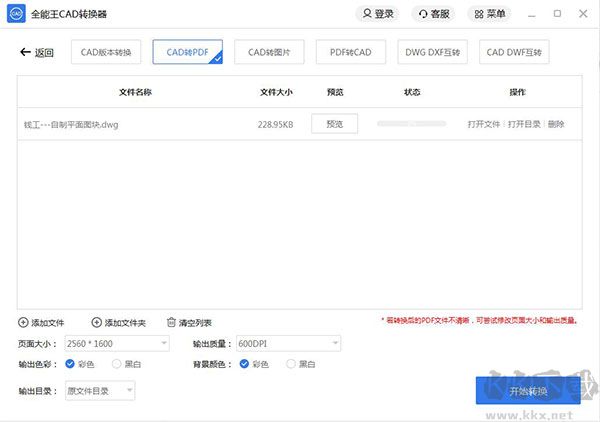Select 彩色 radio for 输出色彩
Image resolution: width=600 pixels, height=422 pixels.
[70, 363]
